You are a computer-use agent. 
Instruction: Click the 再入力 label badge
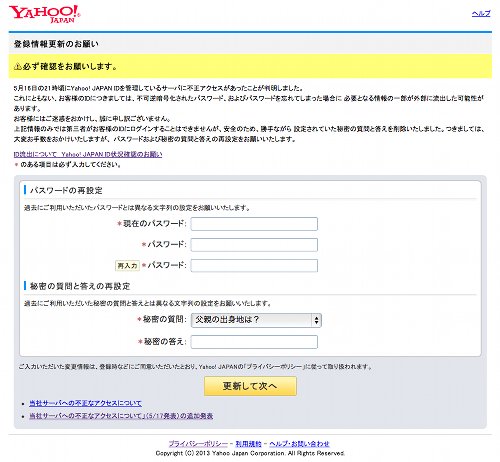click(x=127, y=266)
